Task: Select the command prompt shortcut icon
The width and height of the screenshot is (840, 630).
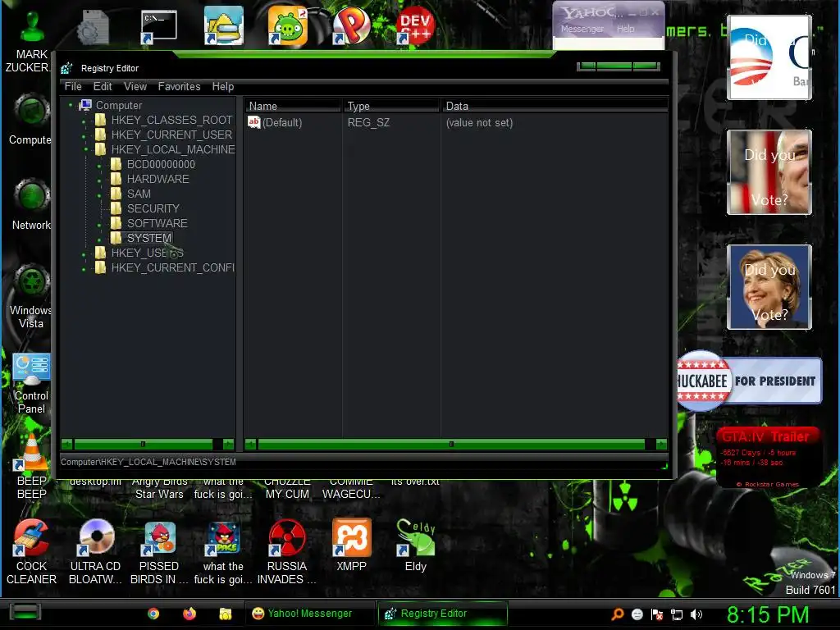Action: coord(158,27)
